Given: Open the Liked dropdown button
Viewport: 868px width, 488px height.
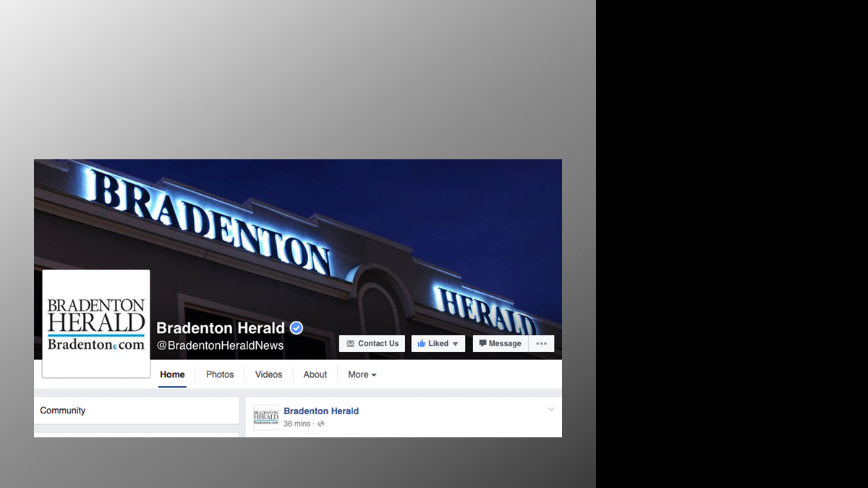Looking at the screenshot, I should point(438,344).
